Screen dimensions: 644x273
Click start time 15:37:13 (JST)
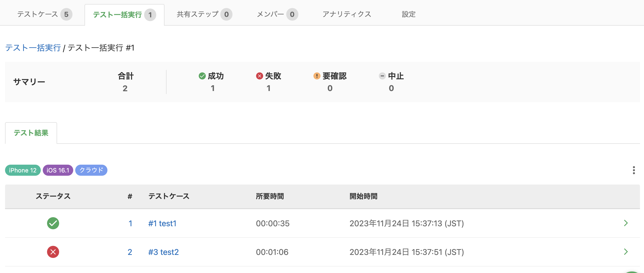point(407,223)
